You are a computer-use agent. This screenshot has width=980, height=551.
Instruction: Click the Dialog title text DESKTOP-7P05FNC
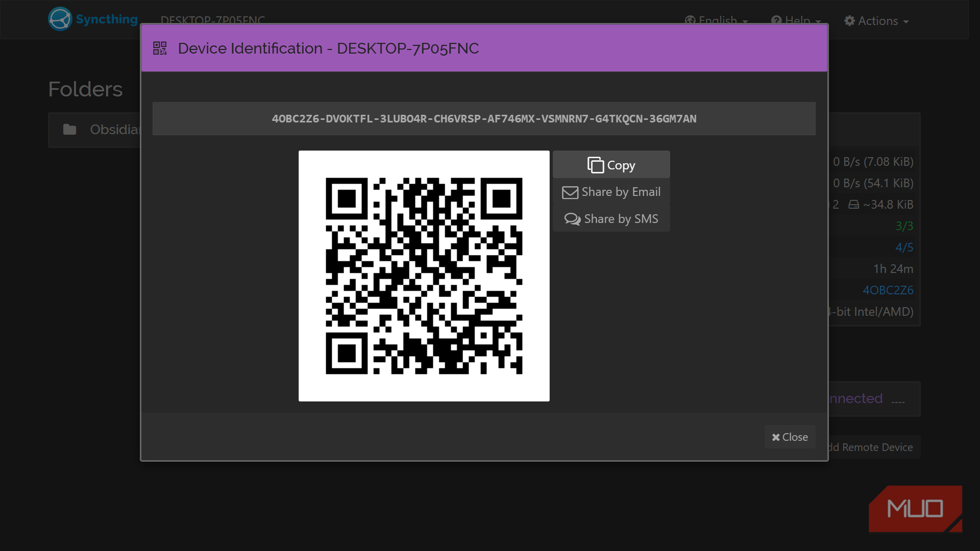click(x=408, y=48)
